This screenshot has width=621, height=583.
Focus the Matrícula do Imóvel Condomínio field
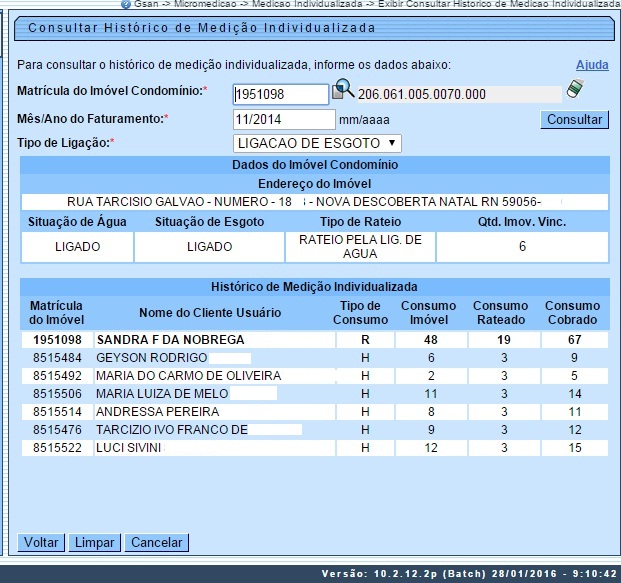(x=280, y=94)
